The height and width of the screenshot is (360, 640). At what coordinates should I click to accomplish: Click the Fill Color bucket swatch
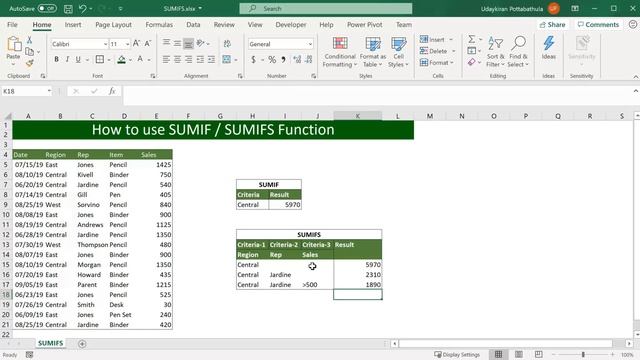point(121,60)
